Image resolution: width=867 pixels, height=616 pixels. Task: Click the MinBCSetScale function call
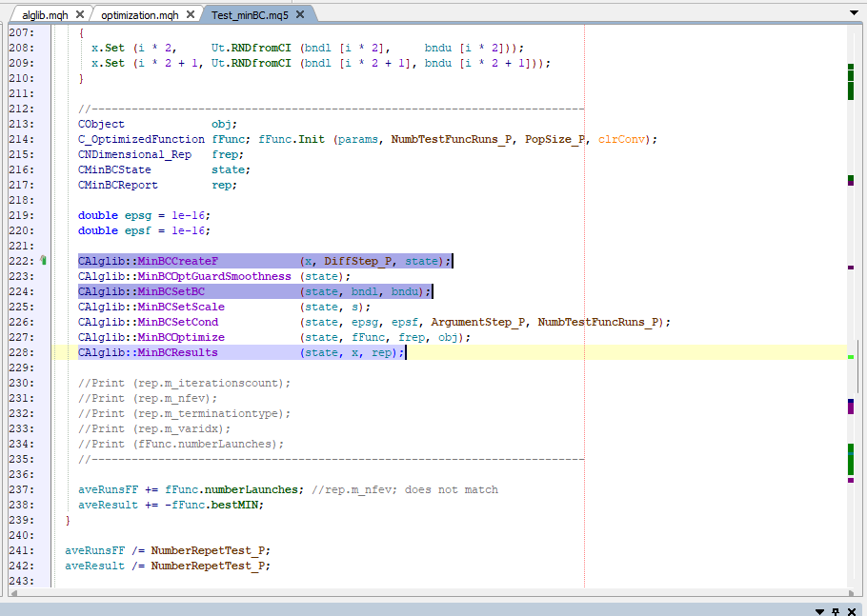pos(181,307)
